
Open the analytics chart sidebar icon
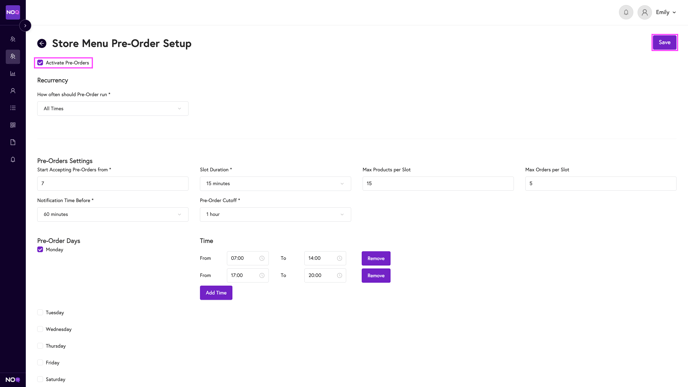13,74
